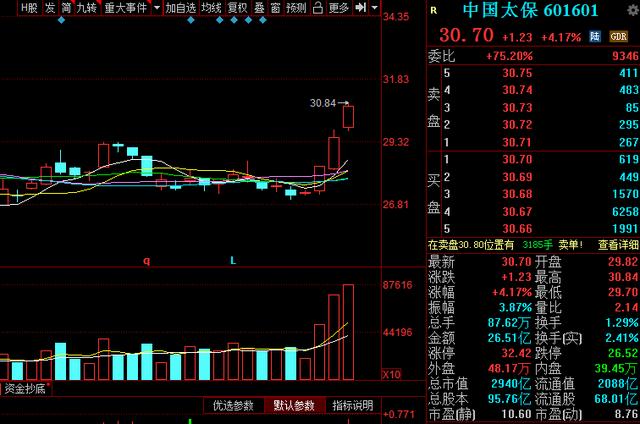Click sell level 4 price 30.74
This screenshot has width=640, height=424.
517,90
